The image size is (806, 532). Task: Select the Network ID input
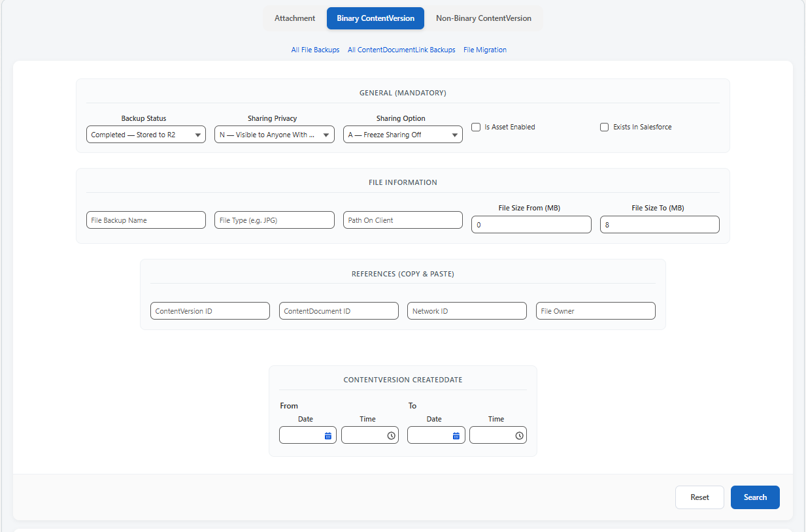(x=467, y=311)
